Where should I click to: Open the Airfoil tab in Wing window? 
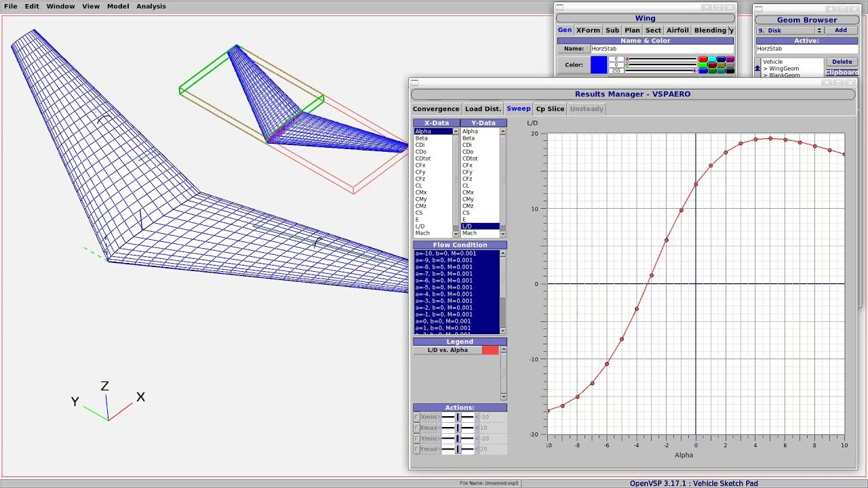point(677,30)
